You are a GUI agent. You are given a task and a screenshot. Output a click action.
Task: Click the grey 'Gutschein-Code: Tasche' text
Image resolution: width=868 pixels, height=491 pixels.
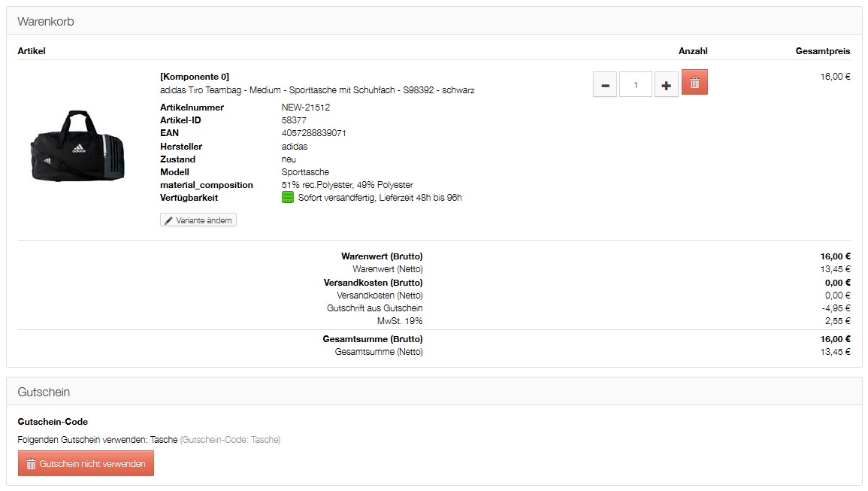[x=230, y=440]
